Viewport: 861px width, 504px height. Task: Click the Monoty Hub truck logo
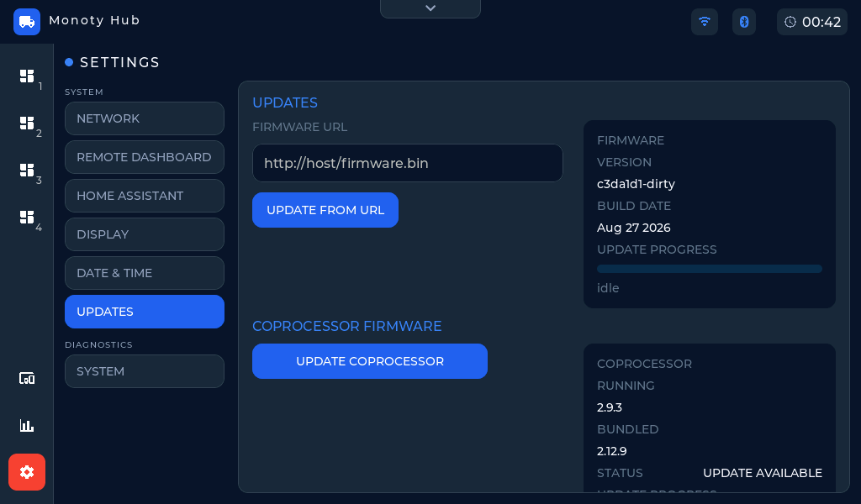coord(27,22)
